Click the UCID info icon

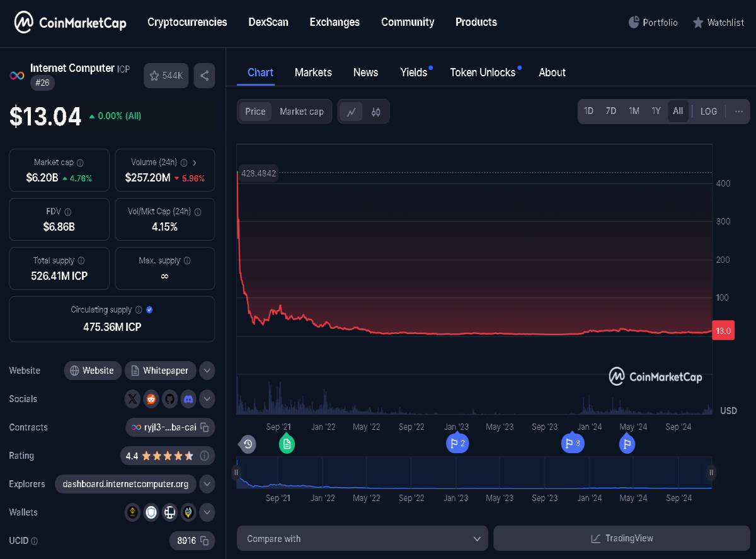35,541
